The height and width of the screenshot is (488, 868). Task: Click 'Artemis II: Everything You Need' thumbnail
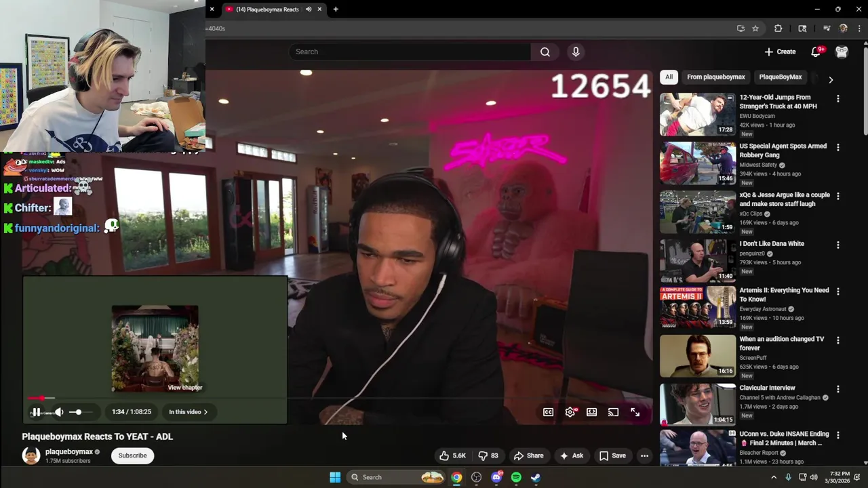[x=698, y=307]
